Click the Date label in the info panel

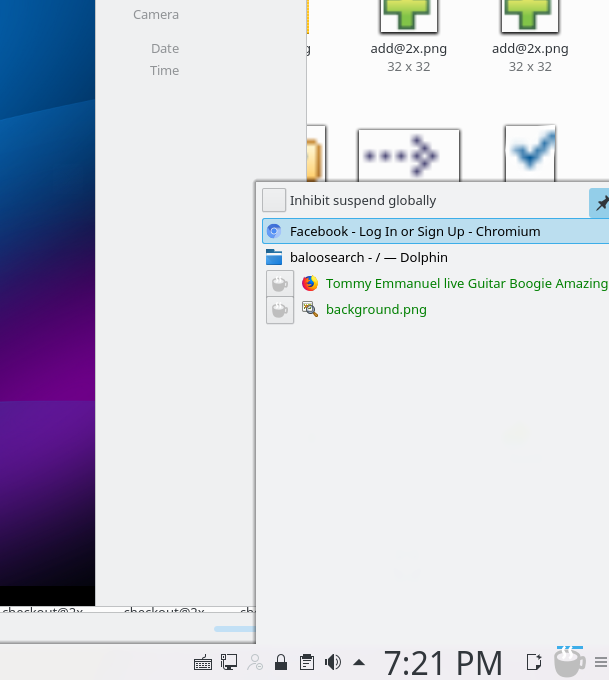[165, 49]
